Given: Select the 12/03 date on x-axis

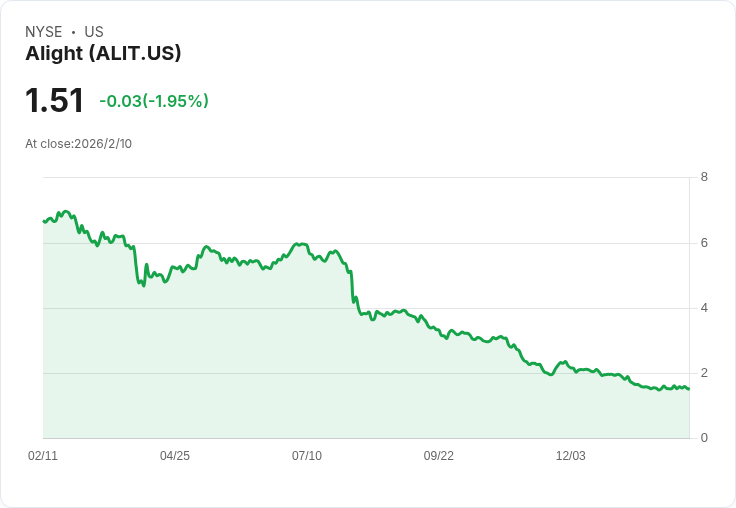Looking at the screenshot, I should (x=571, y=456).
